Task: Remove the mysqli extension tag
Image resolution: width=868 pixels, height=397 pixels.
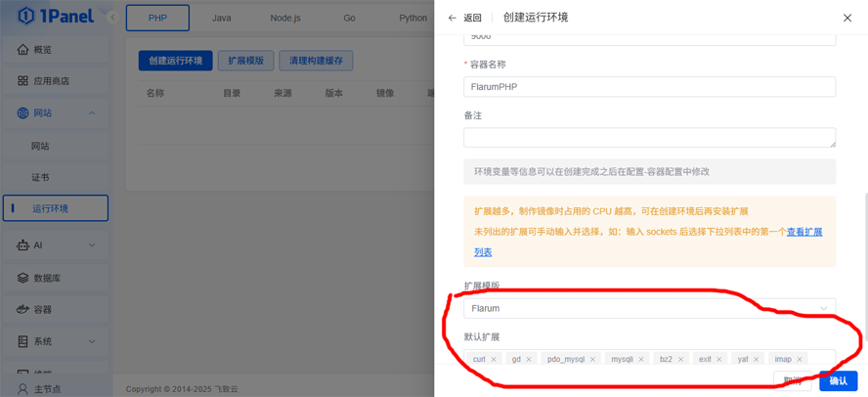Action: (x=641, y=360)
